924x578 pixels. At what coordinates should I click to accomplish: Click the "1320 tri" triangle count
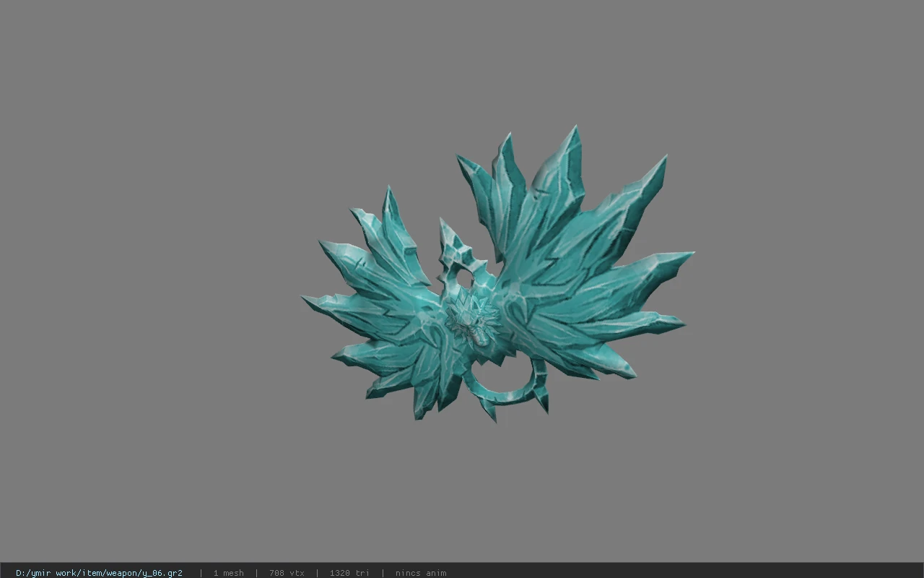[x=349, y=573]
